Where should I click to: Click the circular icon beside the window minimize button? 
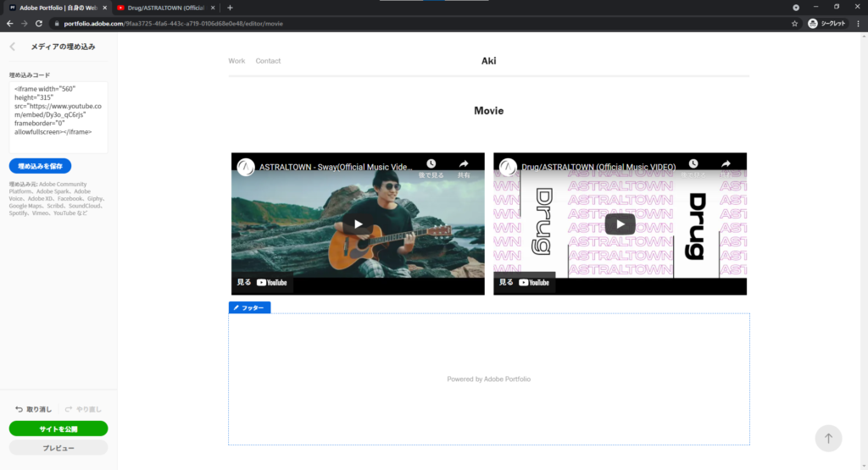pyautogui.click(x=795, y=8)
